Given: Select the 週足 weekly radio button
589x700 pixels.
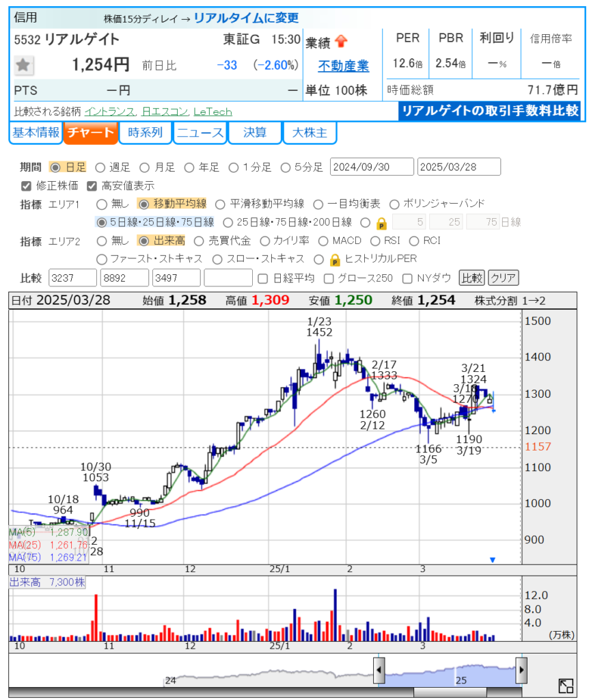Looking at the screenshot, I should click(100, 167).
